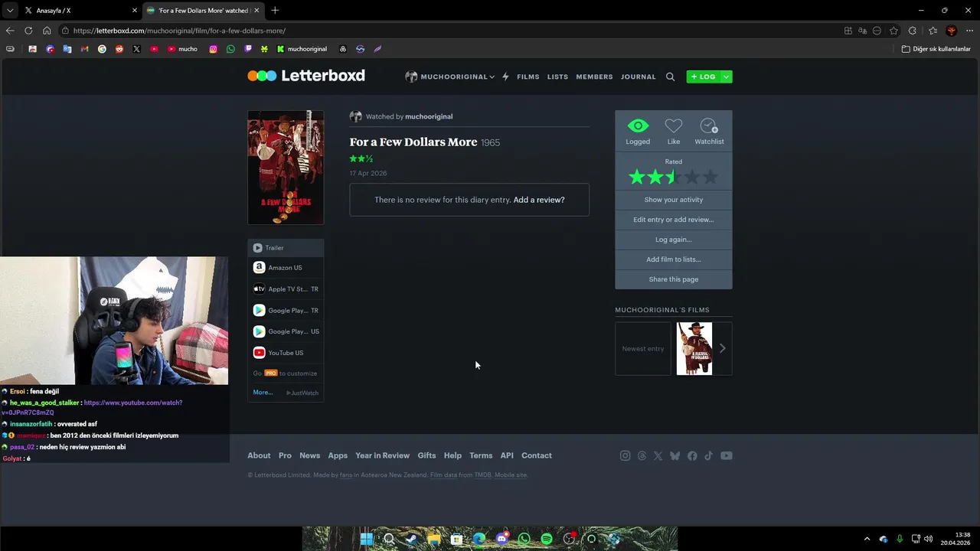This screenshot has width=980, height=551.
Task: Open Letterboxd Threads footer icon
Action: pyautogui.click(x=642, y=455)
